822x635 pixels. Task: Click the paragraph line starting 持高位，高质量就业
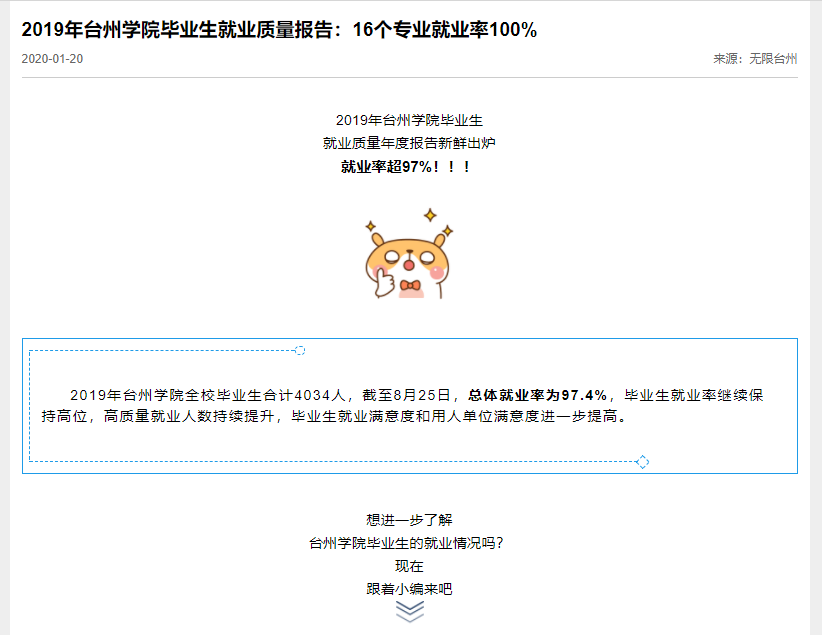[334, 416]
